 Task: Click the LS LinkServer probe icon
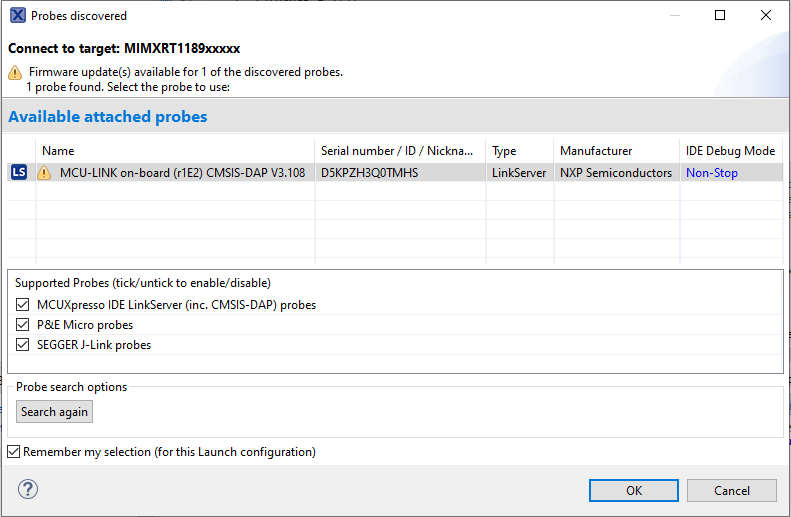pos(19,172)
